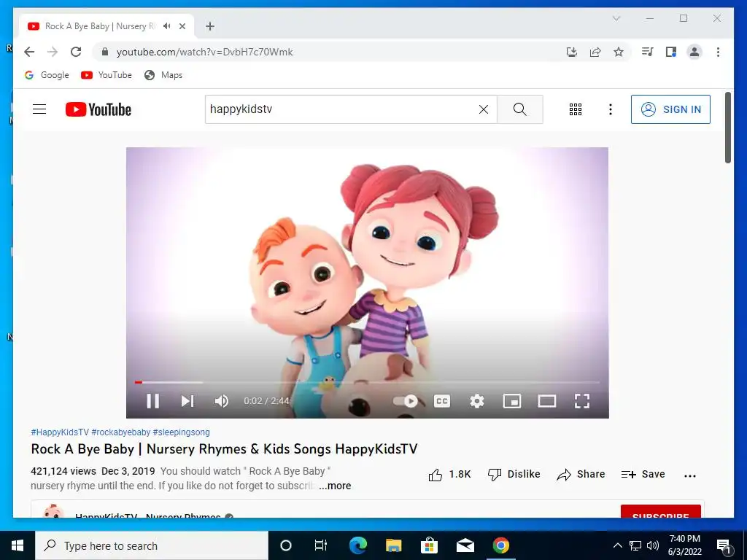The height and width of the screenshot is (560, 747).
Task: Toggle the autoplay switch in player
Action: click(406, 401)
